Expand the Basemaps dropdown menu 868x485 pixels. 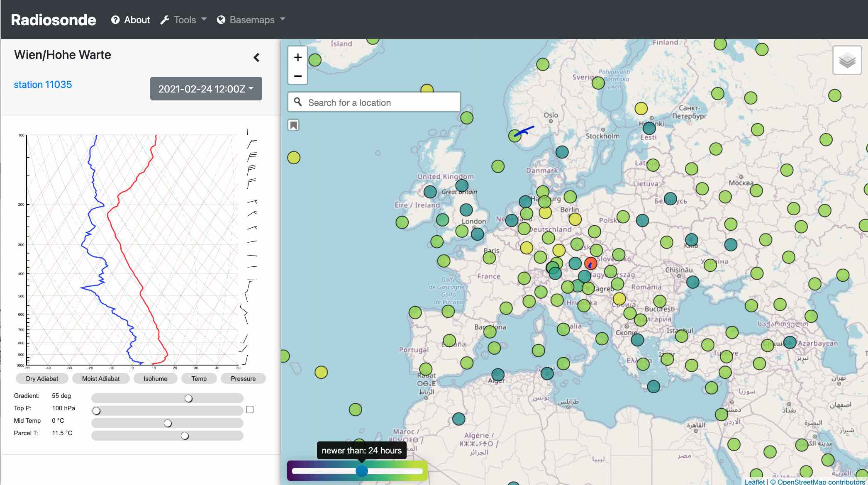[x=251, y=20]
